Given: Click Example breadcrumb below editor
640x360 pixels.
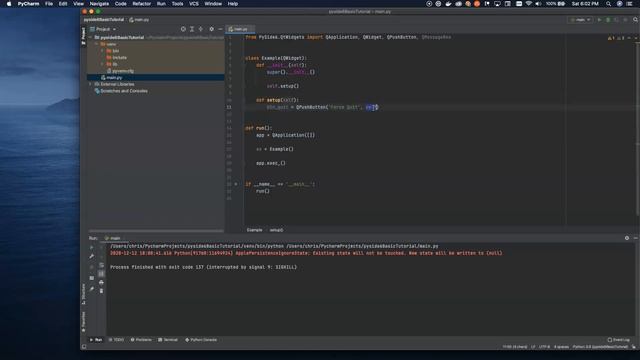Looking at the screenshot, I should point(254,230).
